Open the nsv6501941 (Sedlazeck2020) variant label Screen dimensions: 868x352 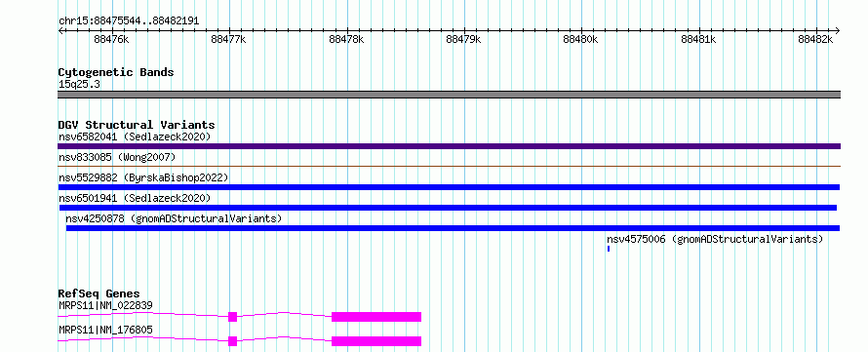pos(135,198)
